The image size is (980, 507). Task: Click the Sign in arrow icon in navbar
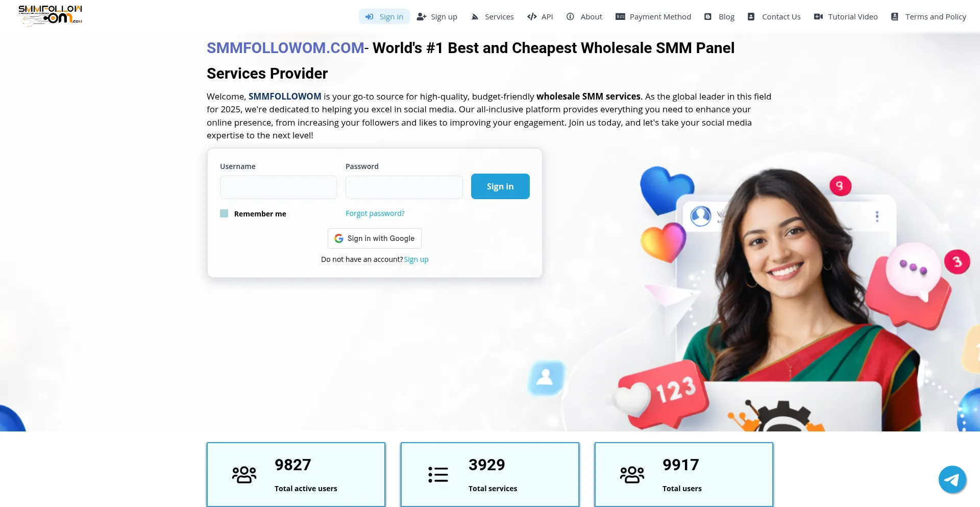tap(370, 17)
